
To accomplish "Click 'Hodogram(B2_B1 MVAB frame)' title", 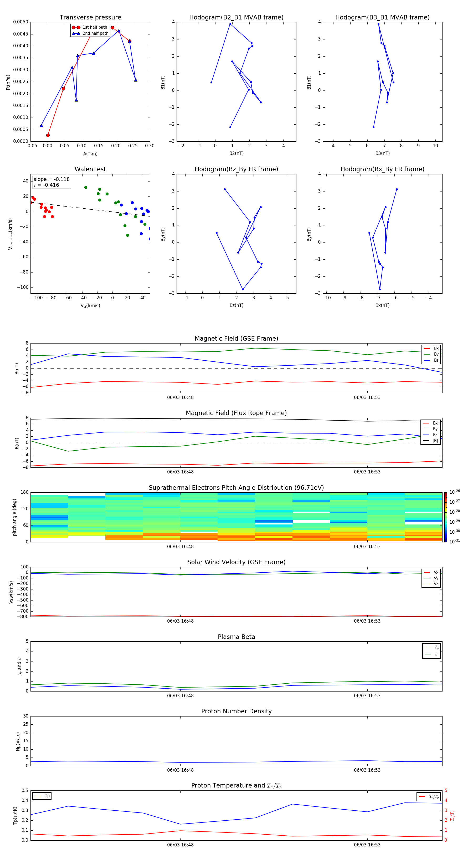I will pos(236,17).
